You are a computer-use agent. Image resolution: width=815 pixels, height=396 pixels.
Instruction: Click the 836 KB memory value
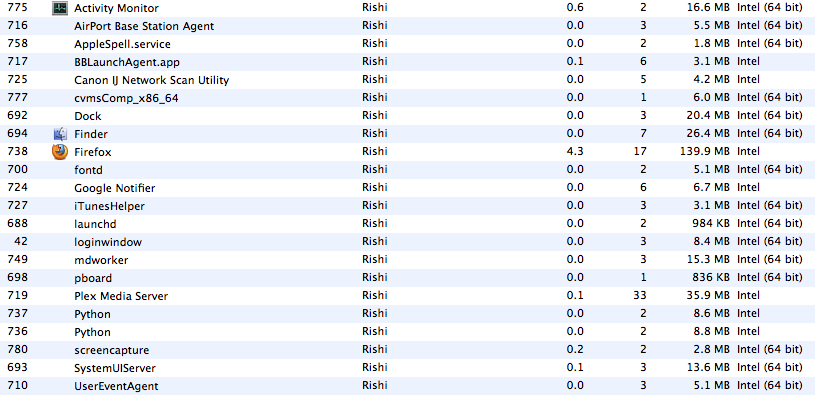coord(710,277)
